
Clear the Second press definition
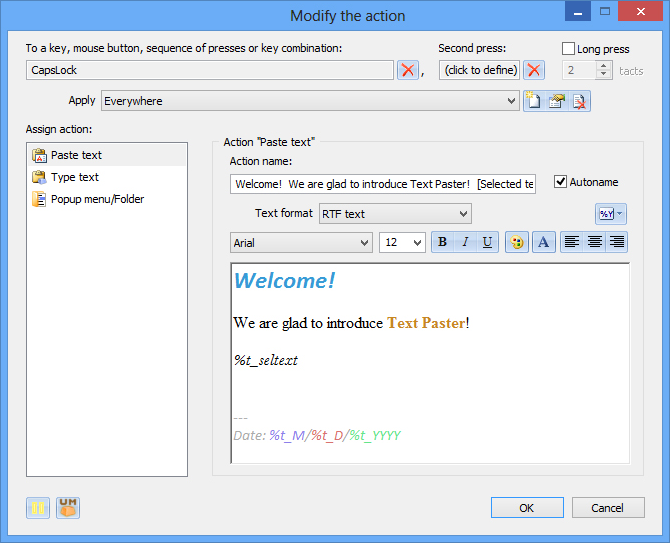tap(534, 70)
